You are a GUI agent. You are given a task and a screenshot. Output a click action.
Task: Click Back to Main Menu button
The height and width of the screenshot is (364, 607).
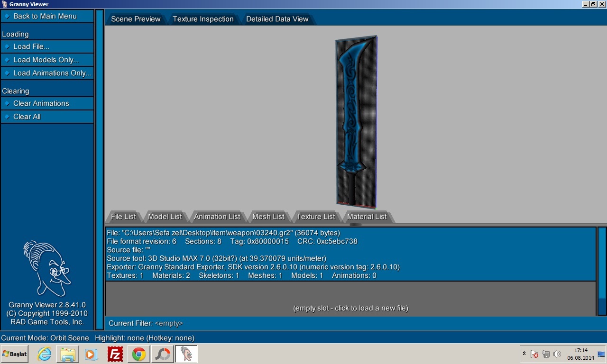[x=47, y=16]
